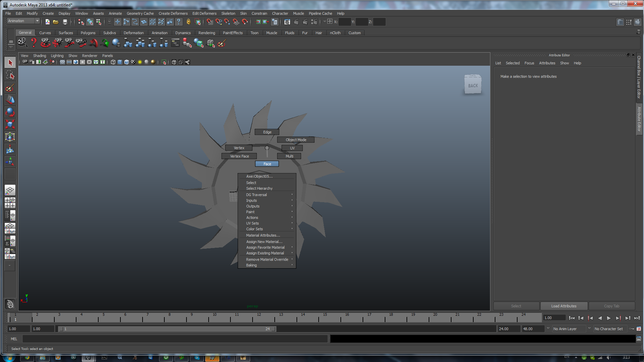Click the green arrow shelf icon

click(105, 43)
